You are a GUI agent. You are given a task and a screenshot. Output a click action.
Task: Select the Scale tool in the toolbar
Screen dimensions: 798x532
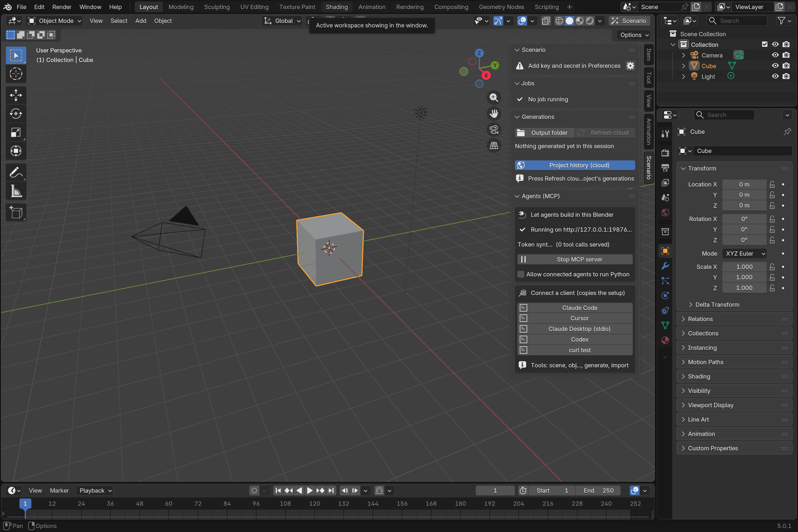(16, 132)
